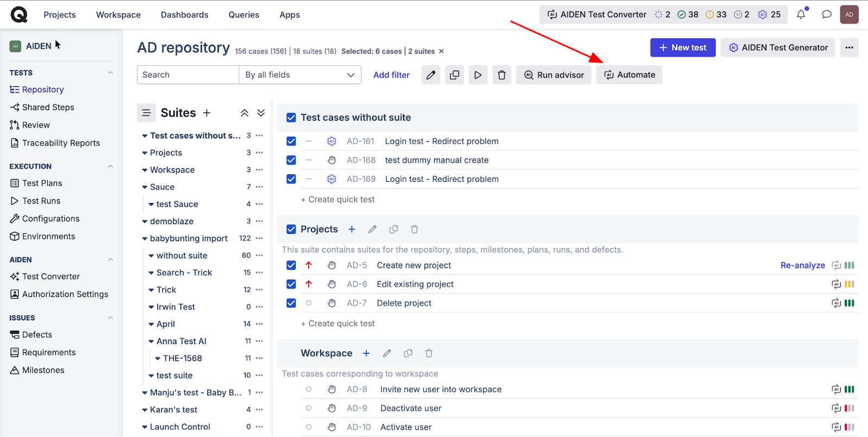Click the Suites hamburger menu icon
The image size is (868, 437).
click(146, 113)
